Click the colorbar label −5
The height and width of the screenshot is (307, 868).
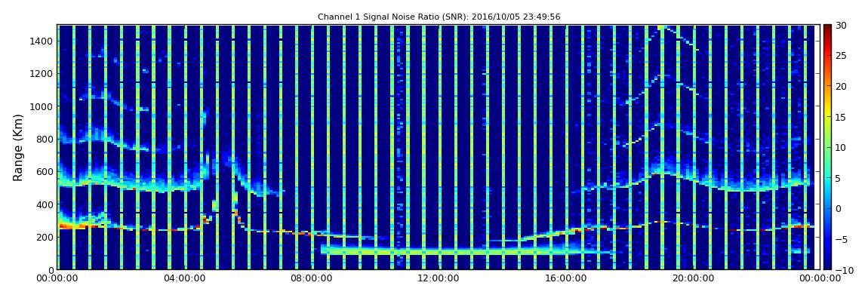[x=842, y=239]
